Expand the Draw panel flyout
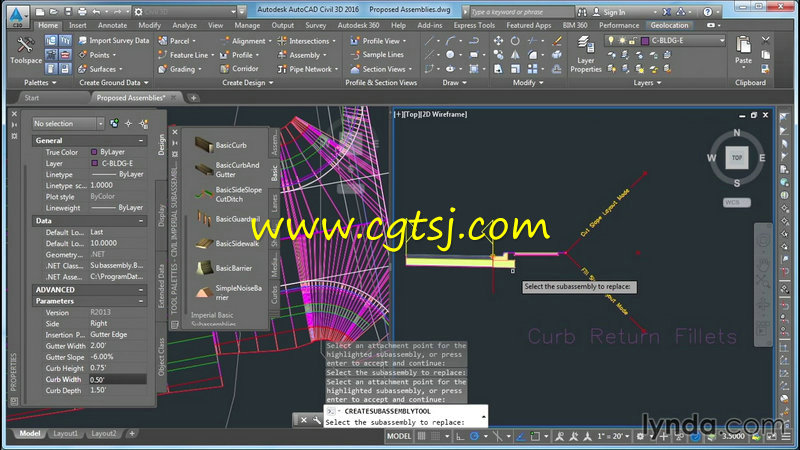This screenshot has height=450, width=800. coord(454,83)
